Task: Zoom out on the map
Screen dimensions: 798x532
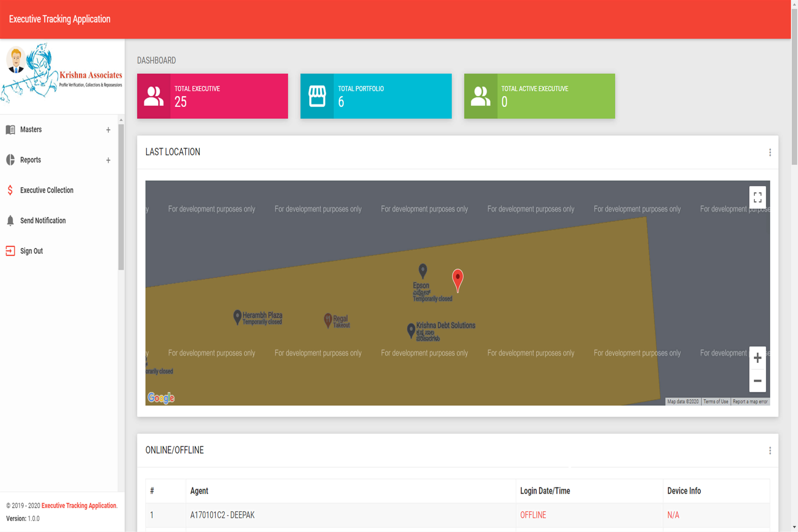Action: point(757,381)
